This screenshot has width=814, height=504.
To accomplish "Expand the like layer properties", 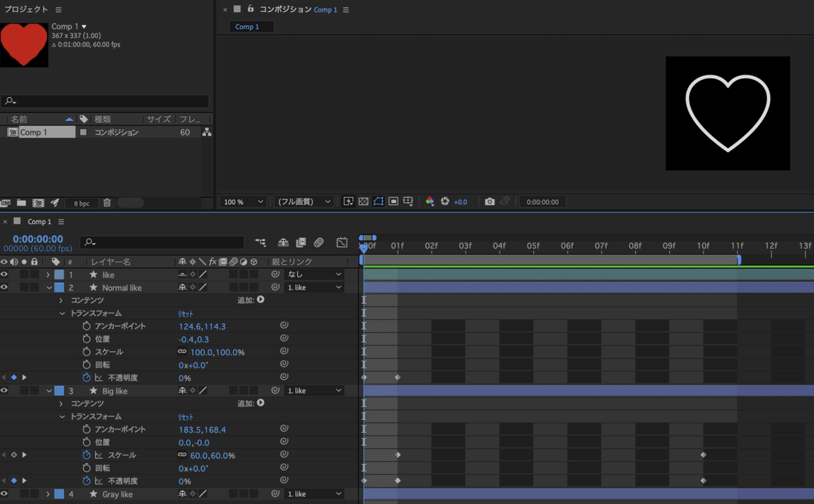I will [x=48, y=275].
